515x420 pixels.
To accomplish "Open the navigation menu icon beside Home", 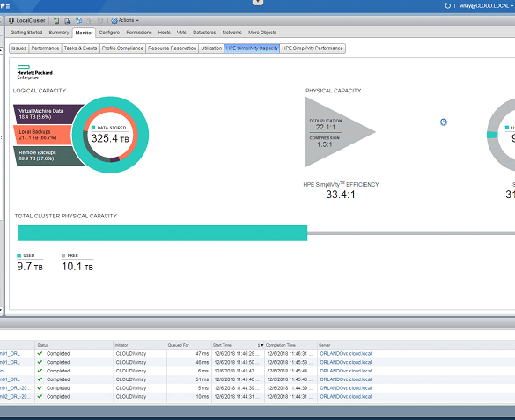I will pyautogui.click(x=8, y=6).
